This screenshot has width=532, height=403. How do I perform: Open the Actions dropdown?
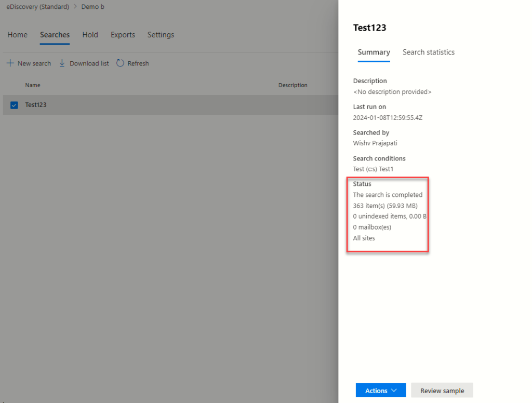point(380,390)
